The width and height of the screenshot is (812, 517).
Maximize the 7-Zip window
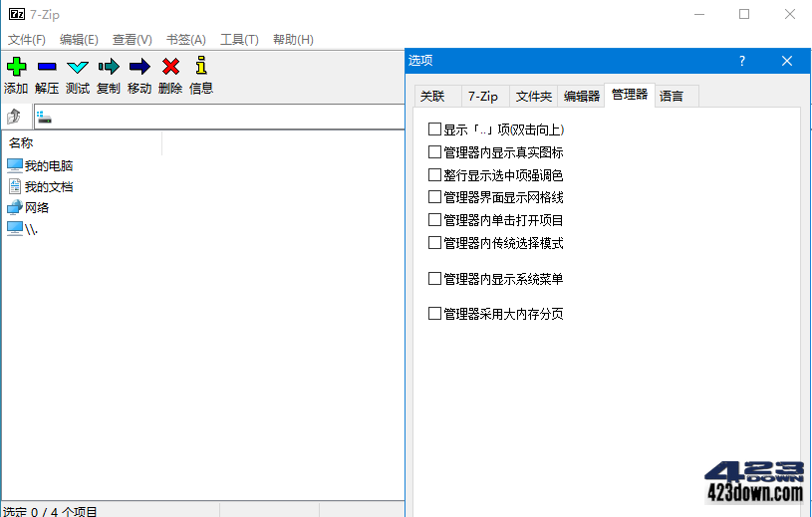[744, 15]
